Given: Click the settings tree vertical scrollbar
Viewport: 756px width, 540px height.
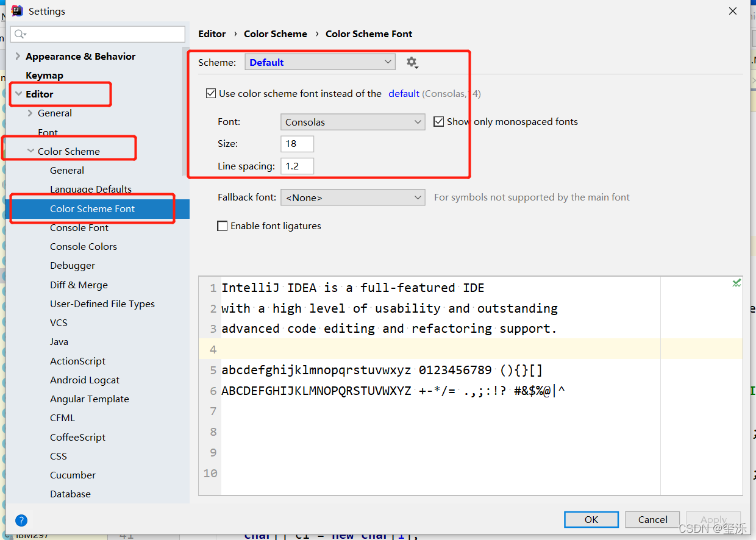Looking at the screenshot, I should click(186, 111).
